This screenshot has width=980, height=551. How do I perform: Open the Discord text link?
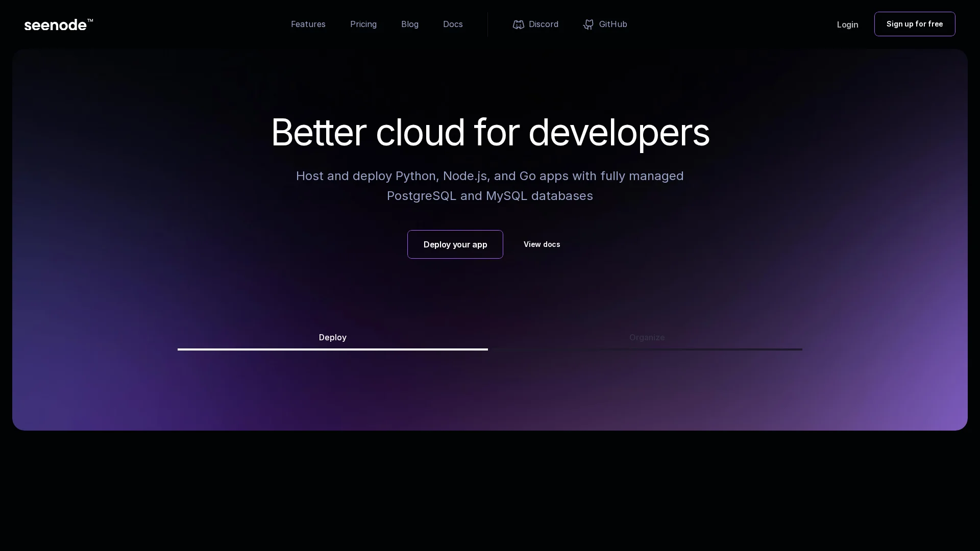click(x=543, y=24)
